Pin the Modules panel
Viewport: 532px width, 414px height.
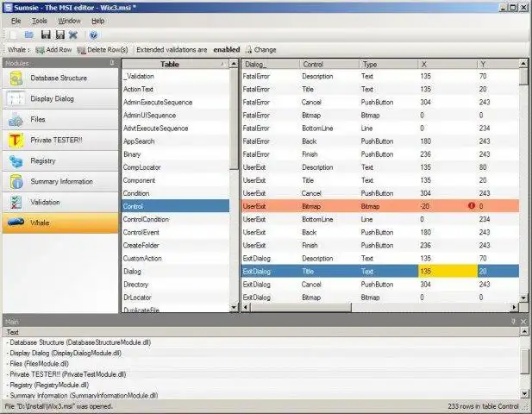(x=112, y=63)
